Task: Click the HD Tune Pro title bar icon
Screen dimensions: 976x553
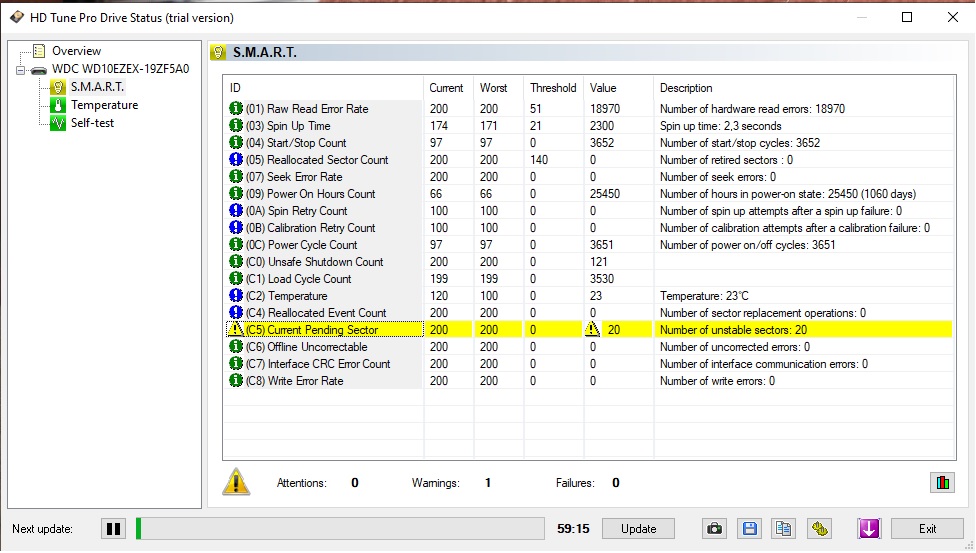Action: 17,17
